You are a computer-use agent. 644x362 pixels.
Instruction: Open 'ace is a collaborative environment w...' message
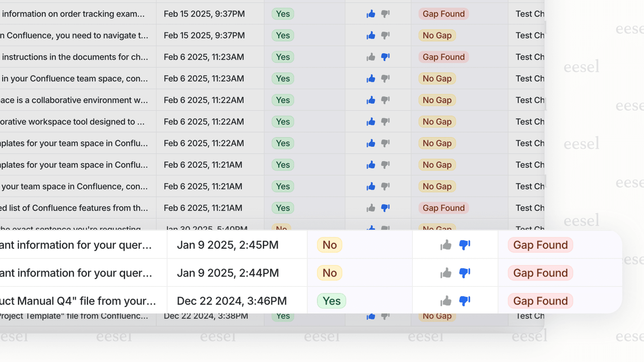click(74, 100)
